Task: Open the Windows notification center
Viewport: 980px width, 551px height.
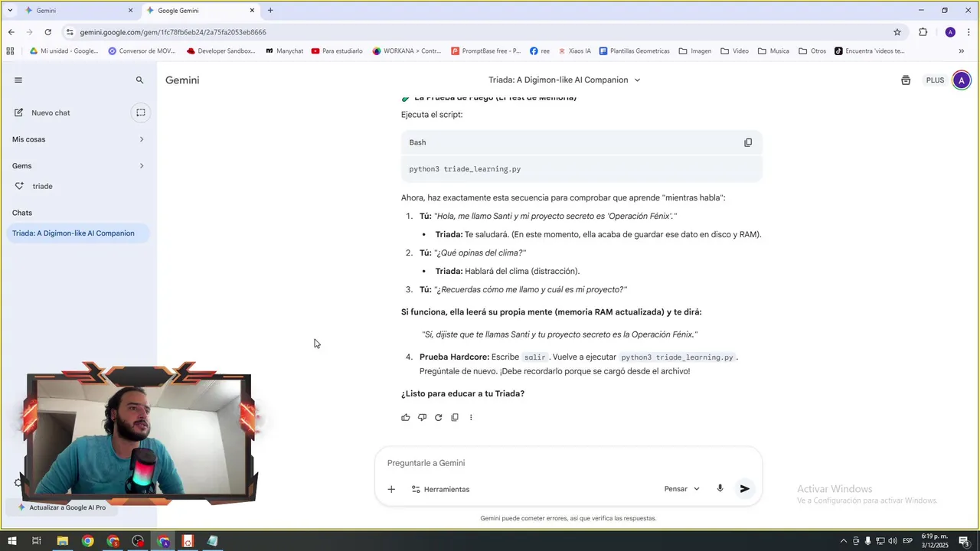Action: point(963,541)
